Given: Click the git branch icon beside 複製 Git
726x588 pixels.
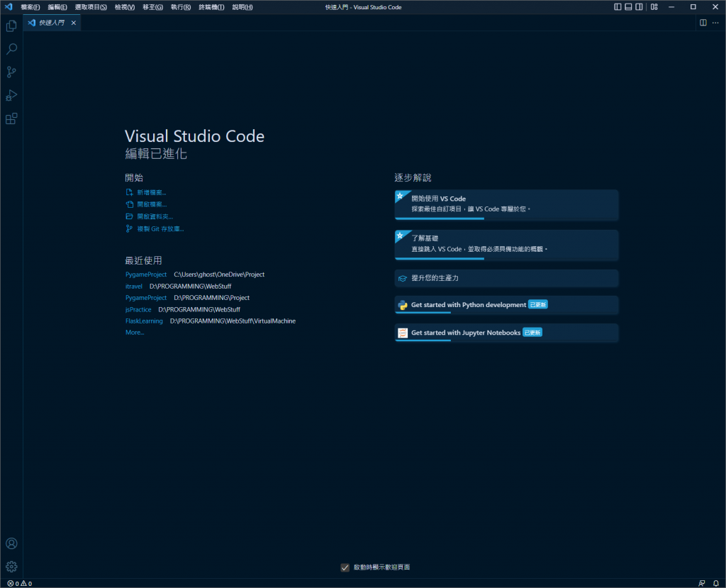Looking at the screenshot, I should coord(130,229).
